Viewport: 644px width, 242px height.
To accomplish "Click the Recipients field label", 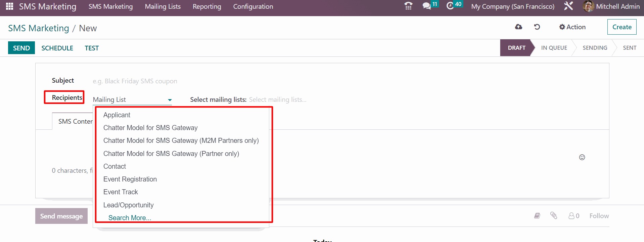I will [x=67, y=97].
